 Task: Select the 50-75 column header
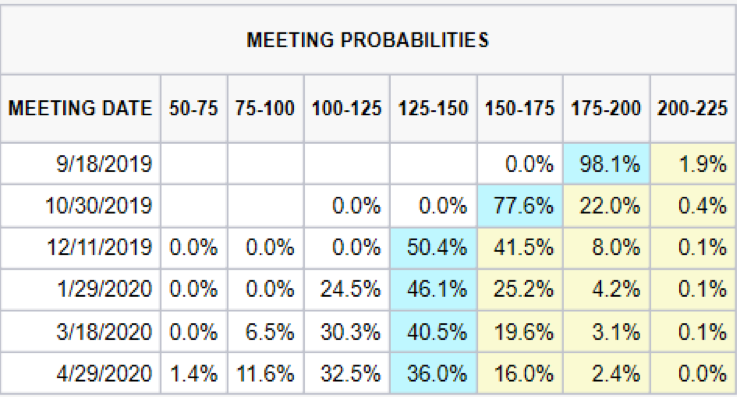[x=194, y=109]
